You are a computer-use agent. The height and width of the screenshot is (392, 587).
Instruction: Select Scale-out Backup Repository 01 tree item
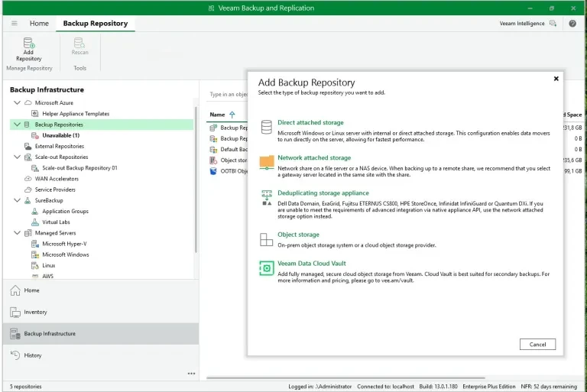(x=79, y=168)
